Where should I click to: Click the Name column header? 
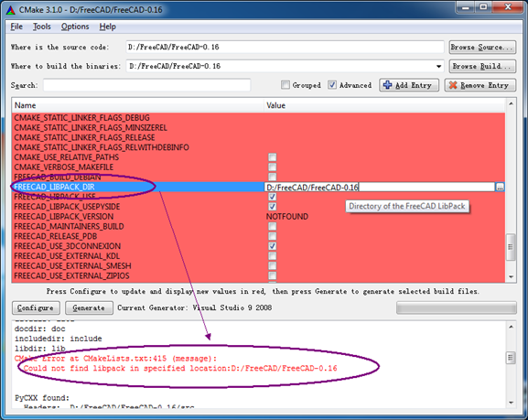tap(138, 105)
